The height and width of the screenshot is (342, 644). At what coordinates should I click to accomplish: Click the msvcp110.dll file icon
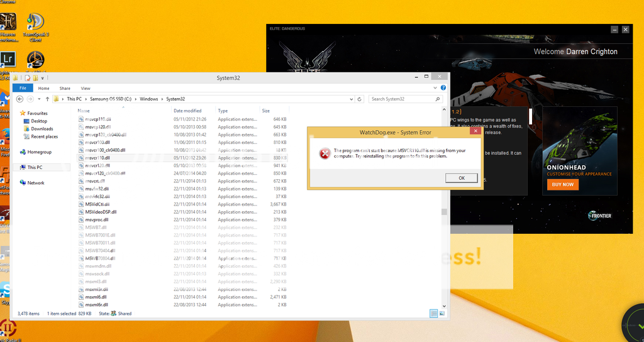click(x=81, y=119)
